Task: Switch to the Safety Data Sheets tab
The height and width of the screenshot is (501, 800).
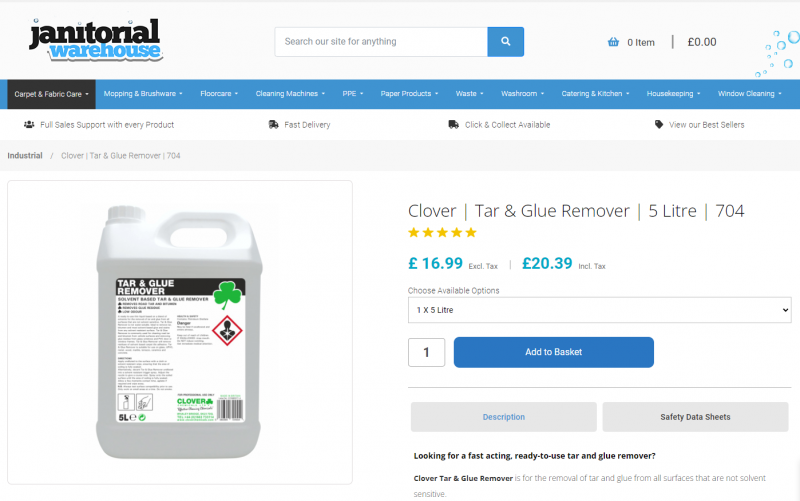Action: point(695,417)
